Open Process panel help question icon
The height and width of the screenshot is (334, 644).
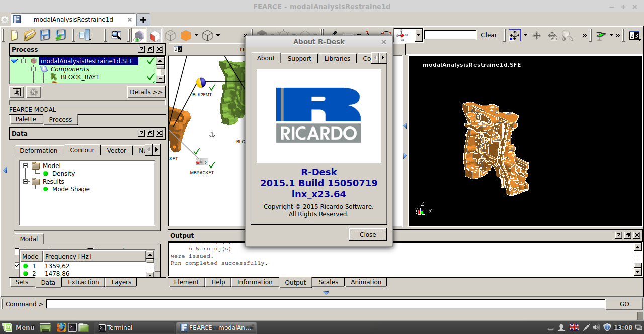pyautogui.click(x=142, y=49)
